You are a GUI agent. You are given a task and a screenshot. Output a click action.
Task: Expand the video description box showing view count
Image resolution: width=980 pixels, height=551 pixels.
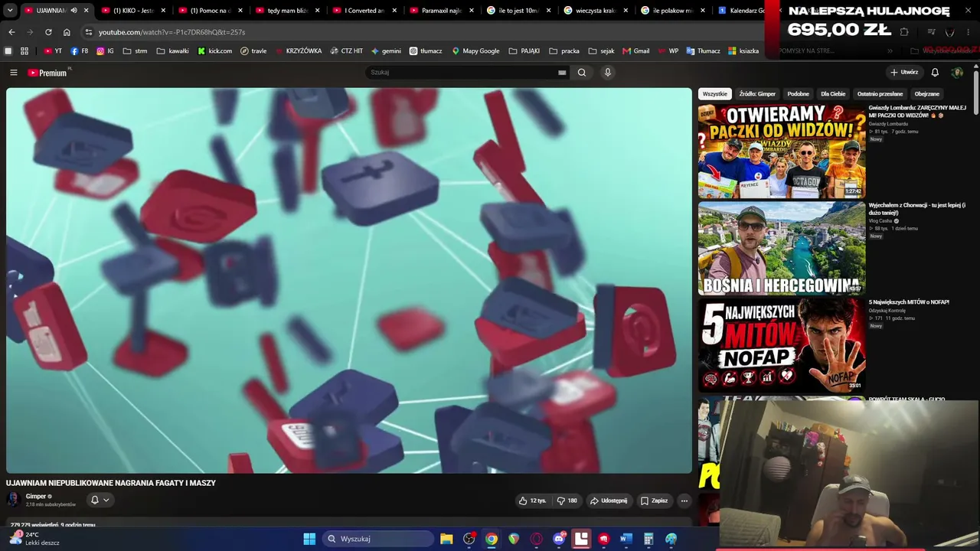click(x=349, y=523)
